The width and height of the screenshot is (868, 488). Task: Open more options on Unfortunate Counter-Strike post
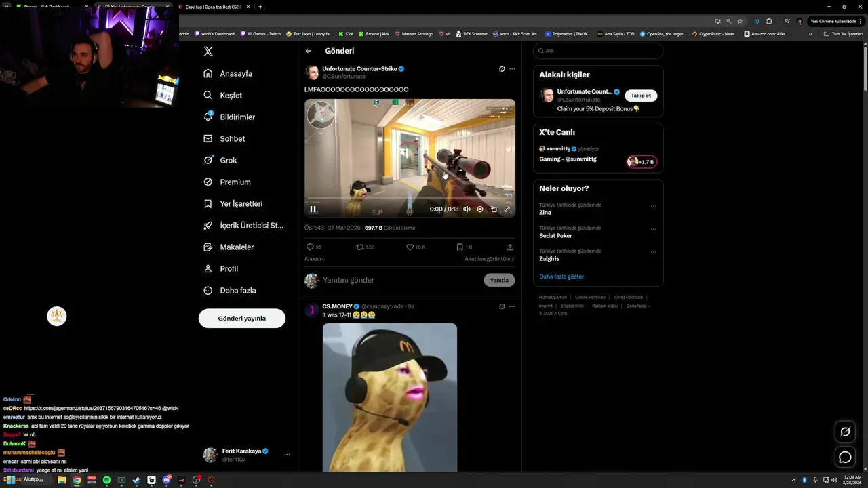point(512,69)
